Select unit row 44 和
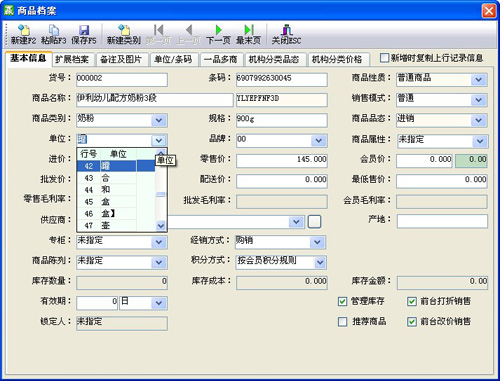This screenshot has height=381, width=500. tap(116, 190)
